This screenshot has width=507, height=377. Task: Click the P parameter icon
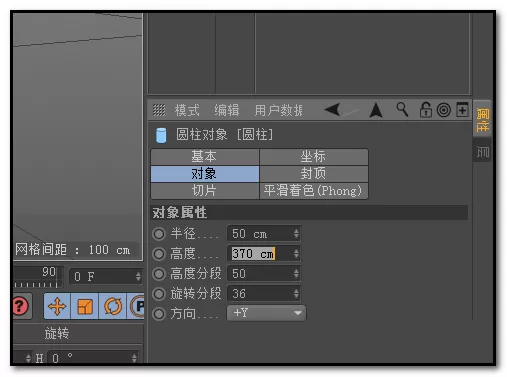tap(136, 306)
